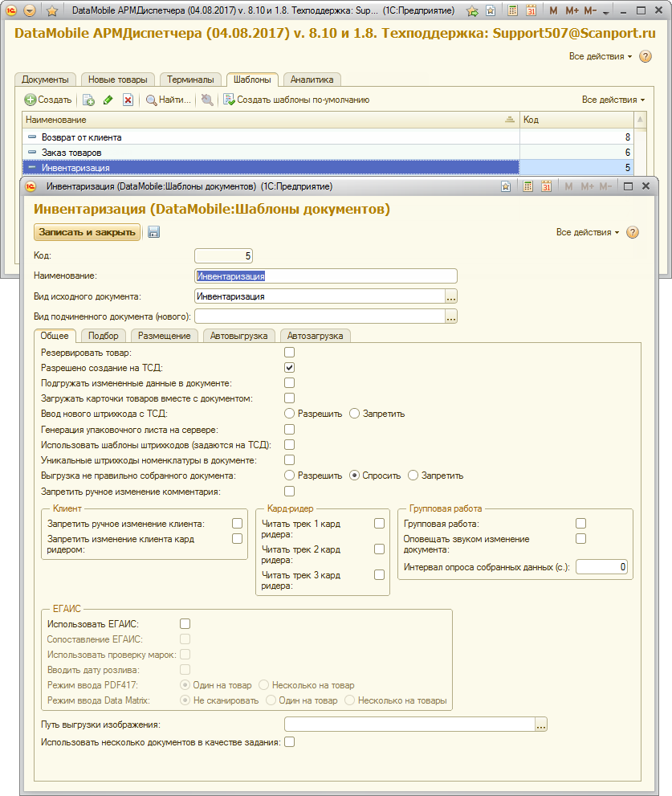Viewport: 672px width, 796px height.
Task: Click the green pencil edit icon
Action: click(108, 100)
